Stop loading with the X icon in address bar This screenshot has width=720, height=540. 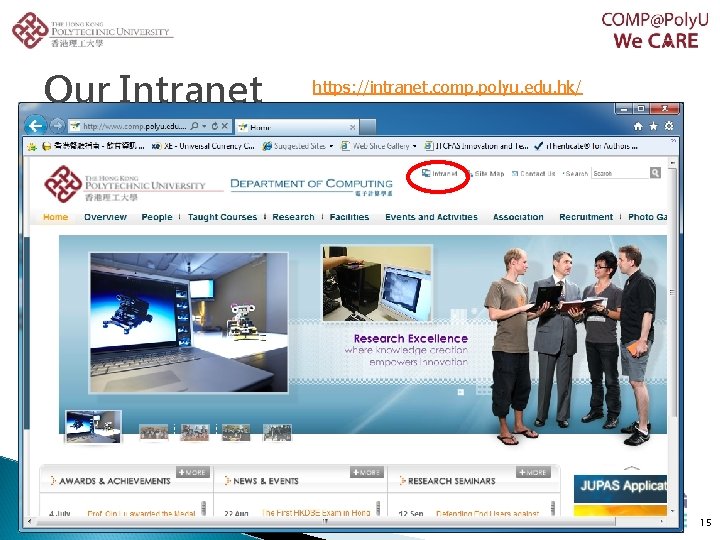225,125
